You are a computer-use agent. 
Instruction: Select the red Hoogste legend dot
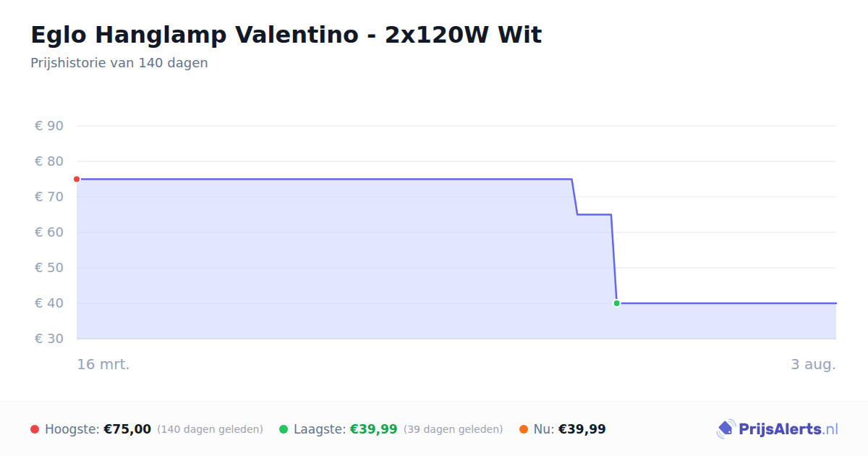click(35, 429)
